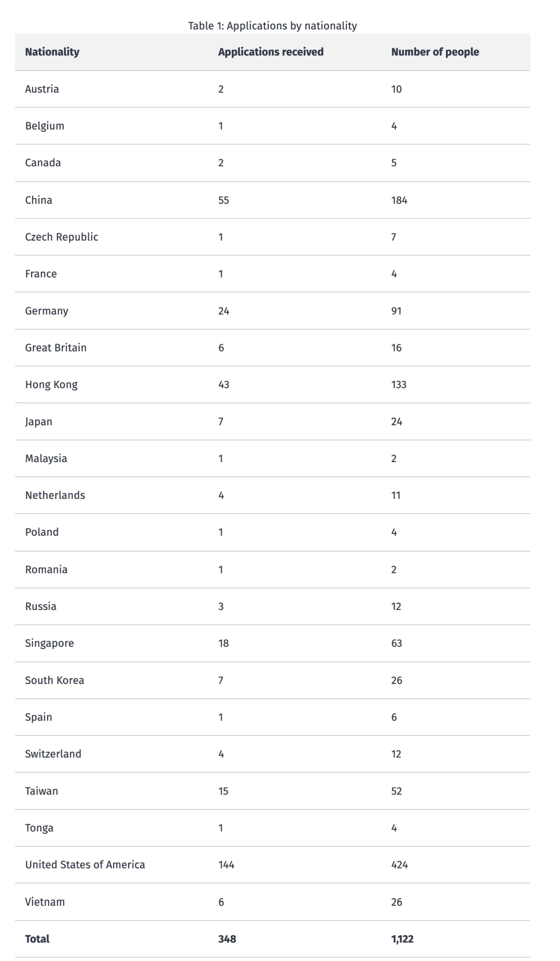560x961 pixels.
Task: Click the Applications received column header
Action: (x=271, y=52)
